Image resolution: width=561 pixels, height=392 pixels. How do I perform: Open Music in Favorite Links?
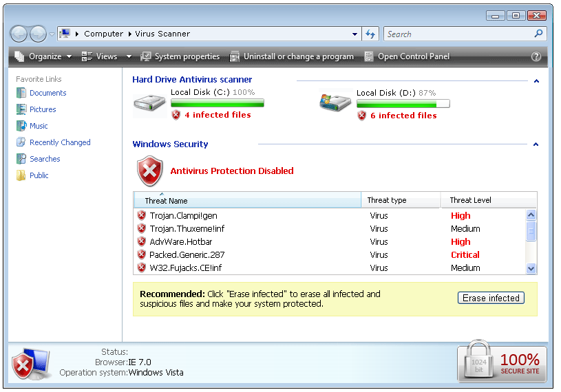pos(39,126)
